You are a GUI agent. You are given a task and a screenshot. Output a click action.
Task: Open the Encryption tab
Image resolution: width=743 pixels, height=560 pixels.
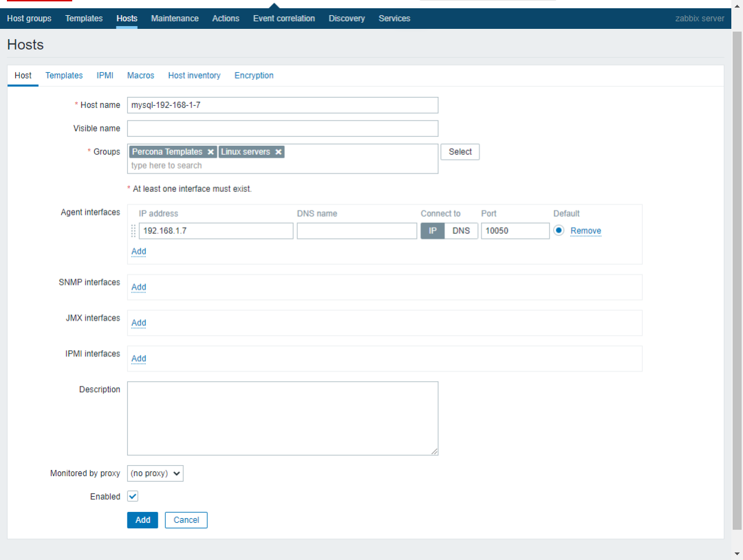[254, 76]
